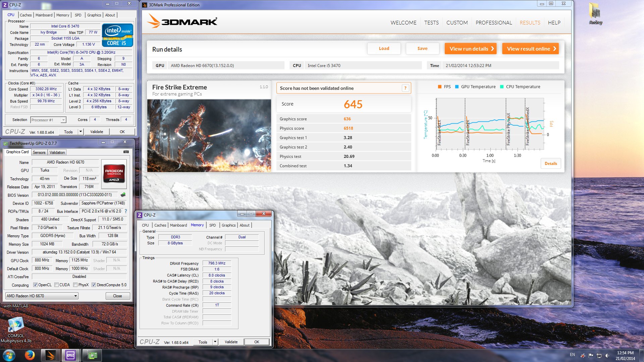The height and width of the screenshot is (362, 644).
Task: Open Tools dropdown arrow in CPU-Z CPU window
Action: click(80, 132)
